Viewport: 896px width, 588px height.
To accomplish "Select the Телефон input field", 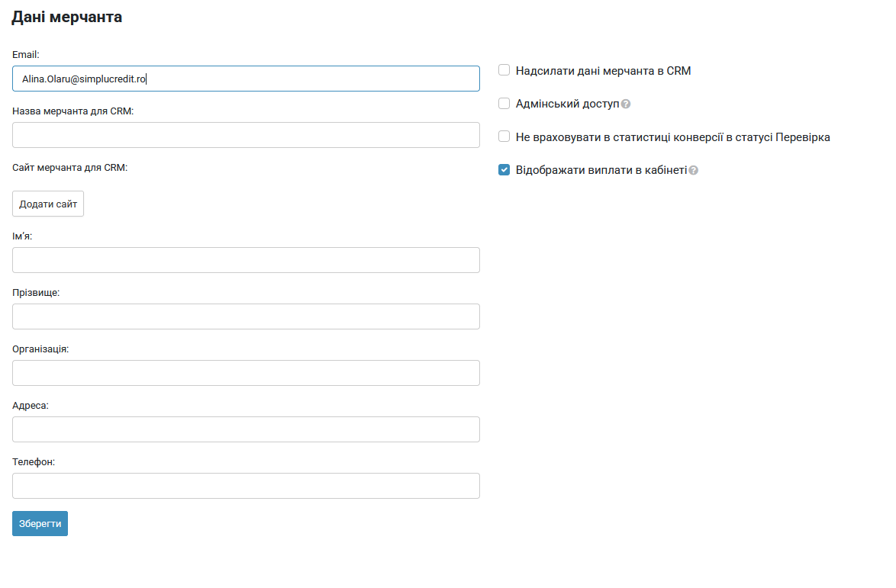I will coord(246,486).
